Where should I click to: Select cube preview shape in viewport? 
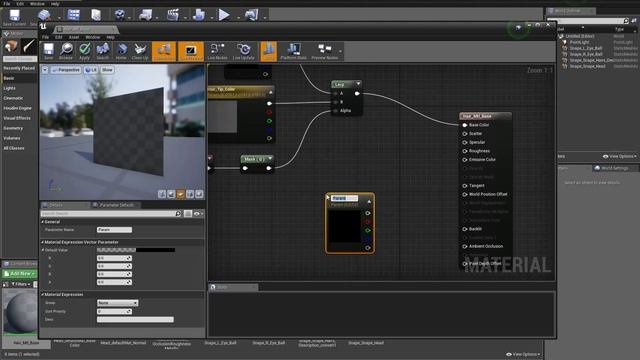point(190,194)
